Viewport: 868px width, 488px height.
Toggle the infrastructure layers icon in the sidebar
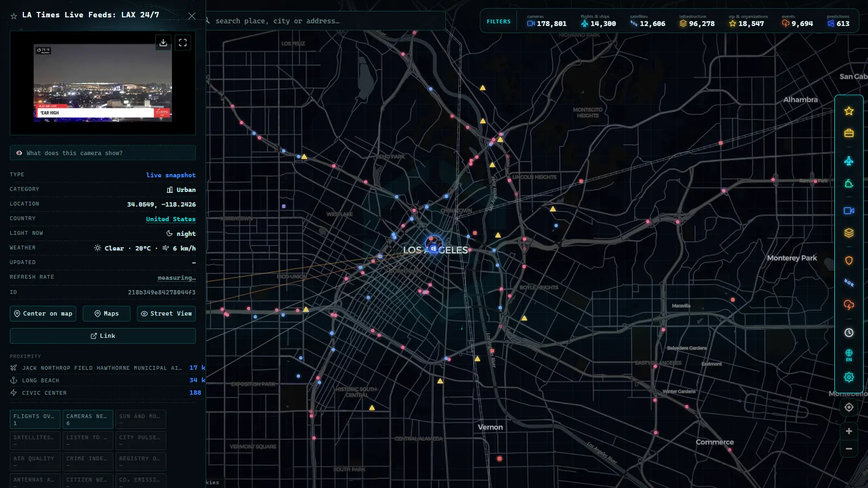(x=849, y=233)
